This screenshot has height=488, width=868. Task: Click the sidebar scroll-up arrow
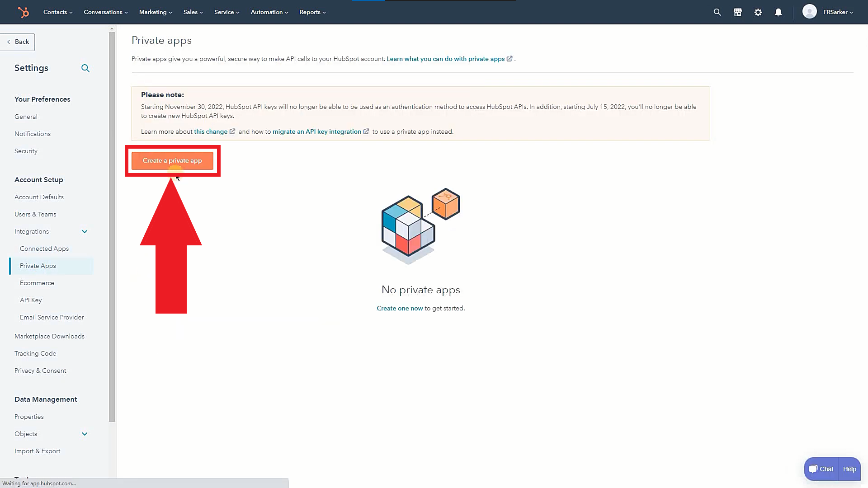pos(112,29)
